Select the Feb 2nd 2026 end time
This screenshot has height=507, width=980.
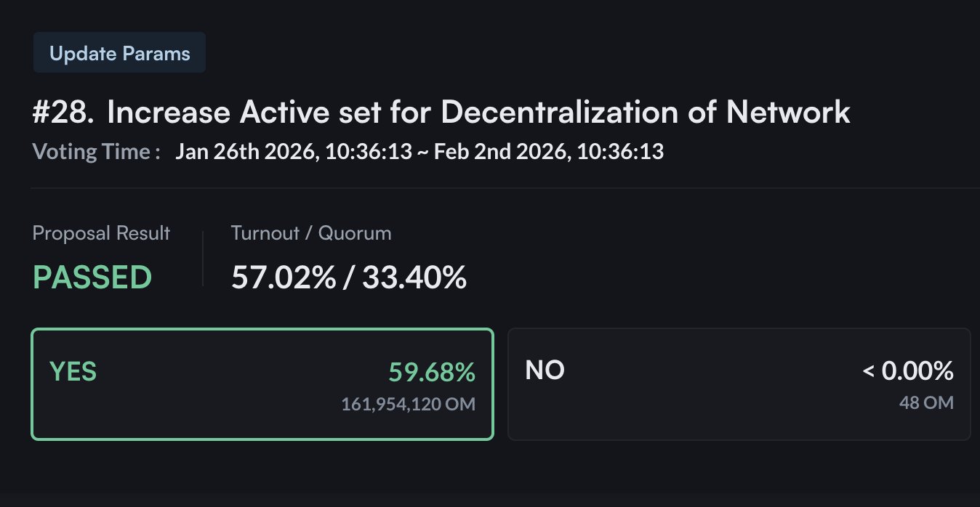coord(548,152)
